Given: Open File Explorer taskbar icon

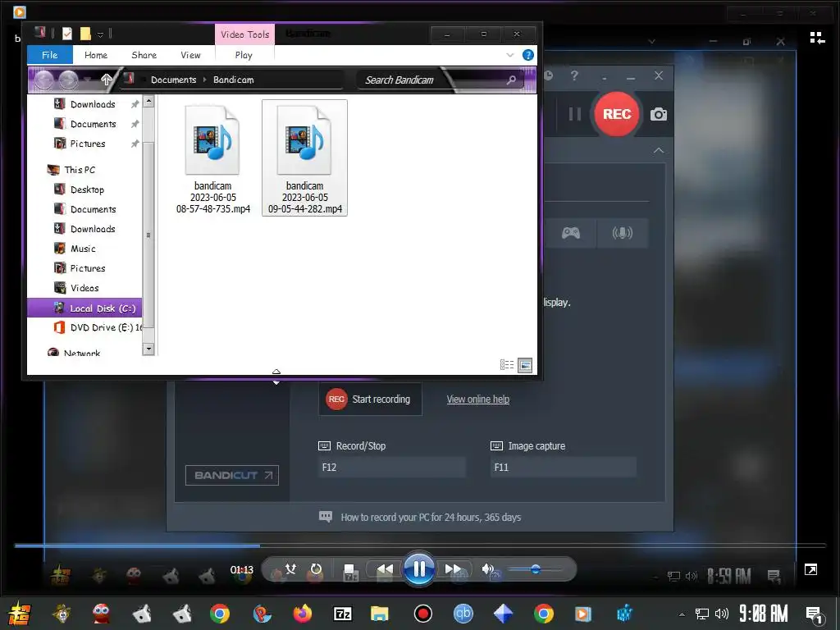Looking at the screenshot, I should (380, 614).
